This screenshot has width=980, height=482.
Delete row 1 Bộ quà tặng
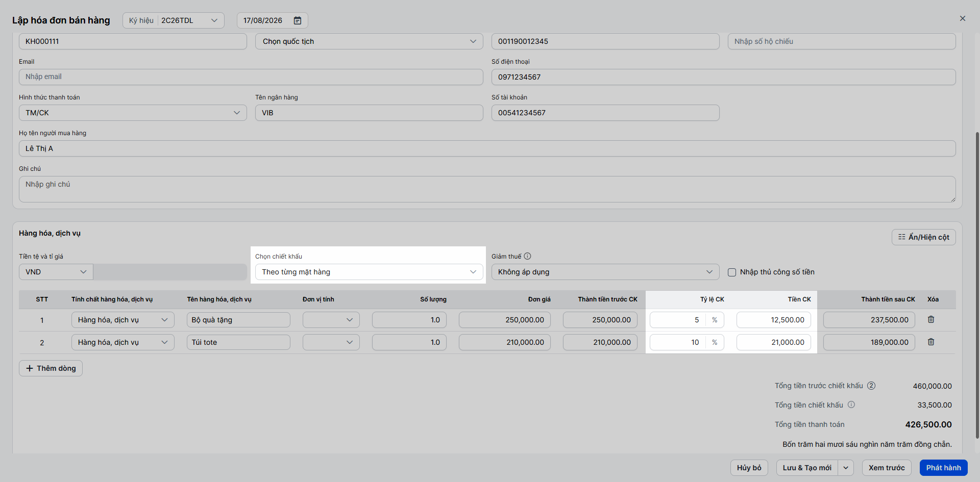pyautogui.click(x=931, y=319)
